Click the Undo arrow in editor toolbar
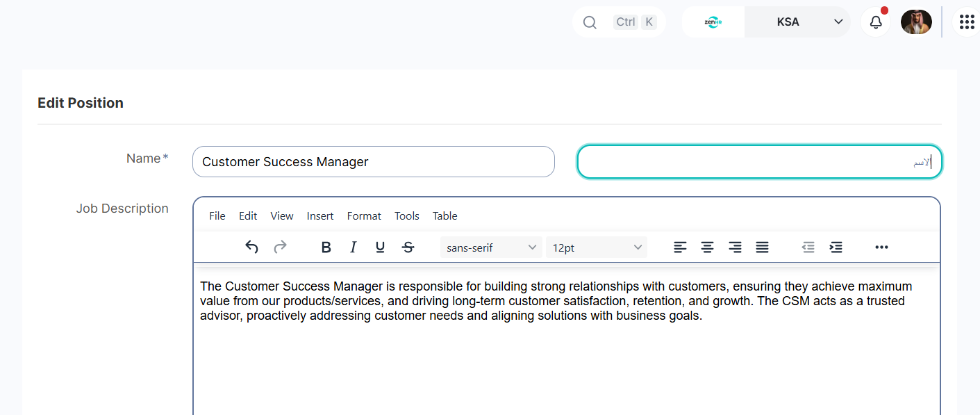The image size is (980, 415). 252,247
